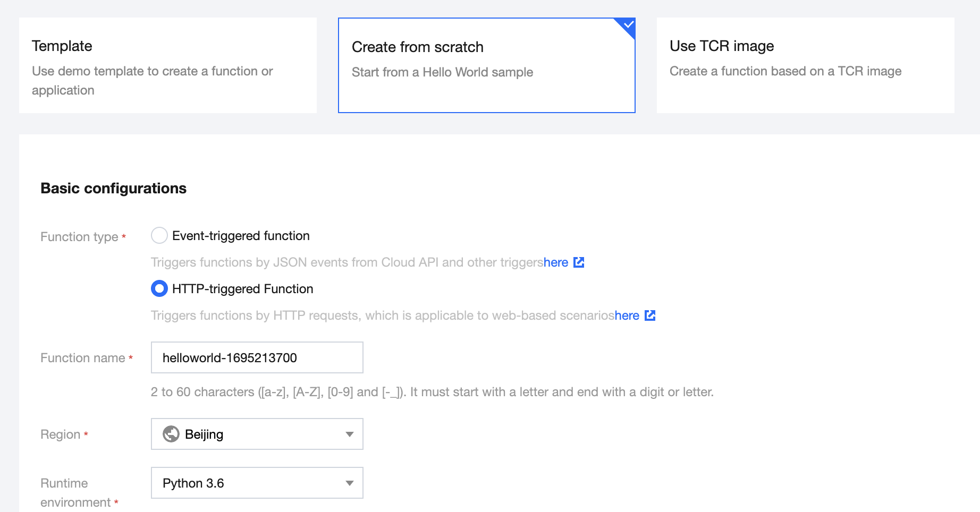Choose the Use TCR image card
Viewport: 980px width, 512px height.
point(806,65)
